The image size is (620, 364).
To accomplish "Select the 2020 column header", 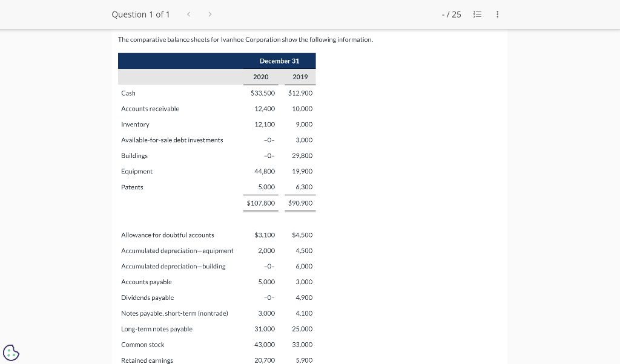I will click(260, 77).
